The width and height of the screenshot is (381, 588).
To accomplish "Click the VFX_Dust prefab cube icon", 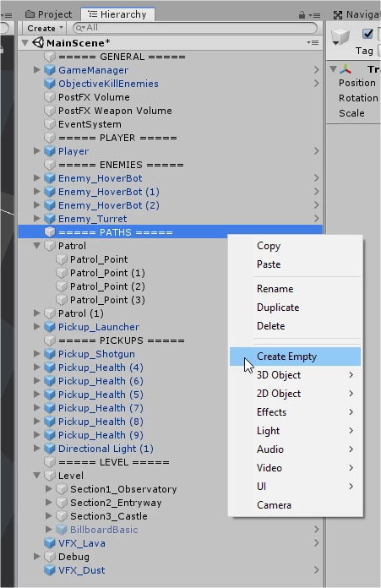I will pos(50,570).
